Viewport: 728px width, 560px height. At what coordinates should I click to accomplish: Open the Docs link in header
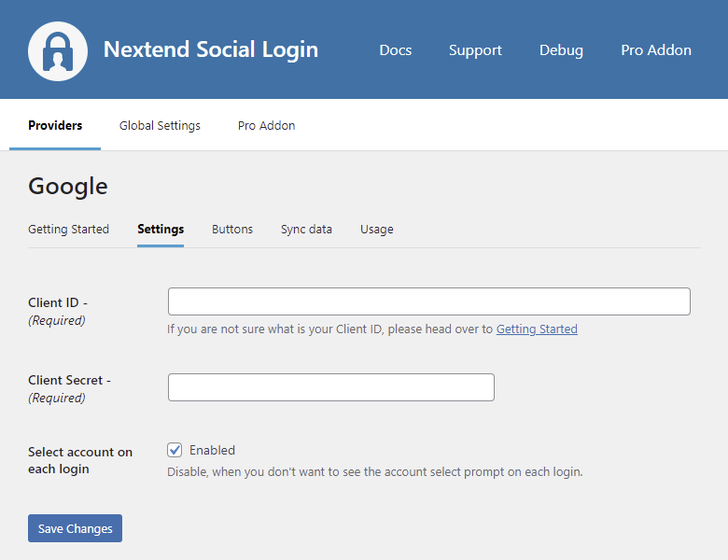(395, 50)
